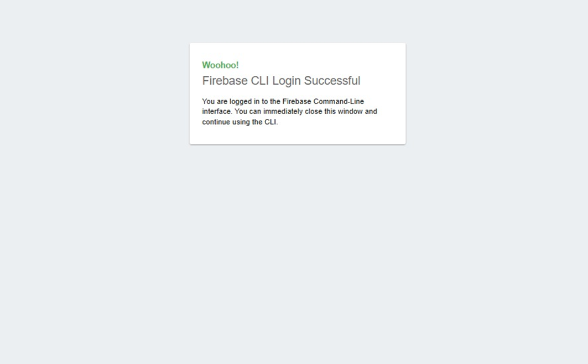Click the word "are" after "You"
The height and width of the screenshot is (364, 588).
(222, 102)
